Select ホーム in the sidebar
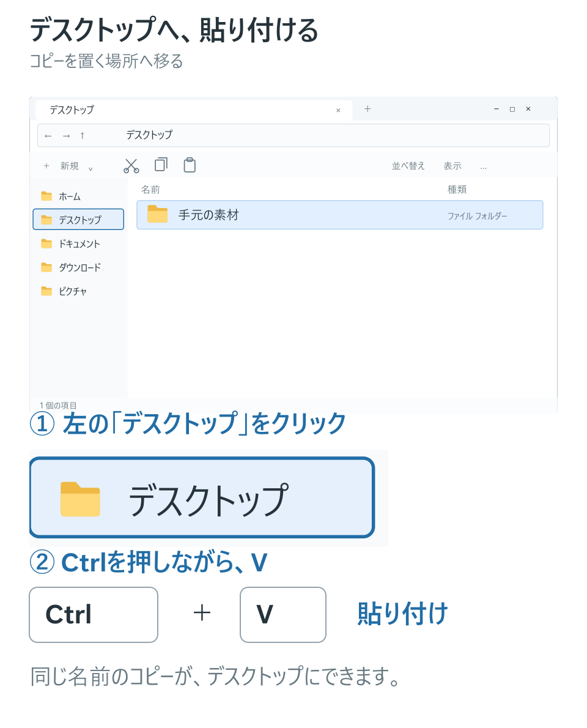587x728 pixels. coord(78,196)
